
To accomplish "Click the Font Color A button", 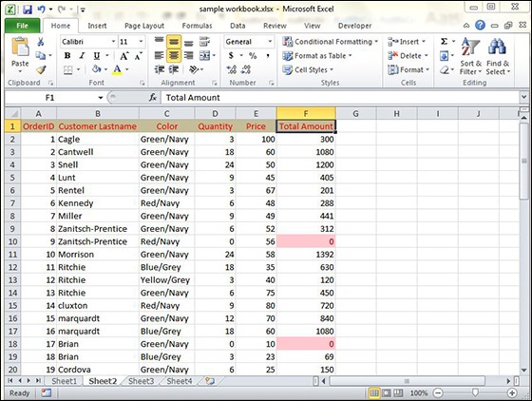I will coord(117,69).
